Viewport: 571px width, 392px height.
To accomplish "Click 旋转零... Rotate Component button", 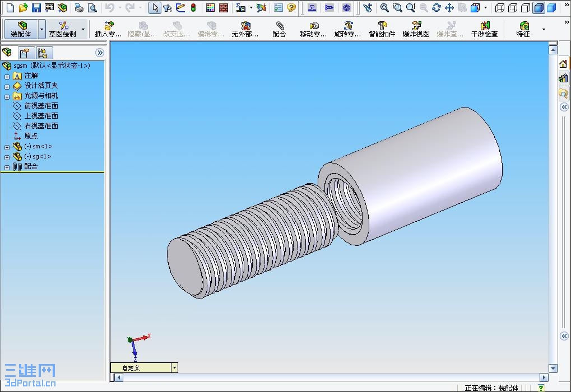I will (x=348, y=29).
